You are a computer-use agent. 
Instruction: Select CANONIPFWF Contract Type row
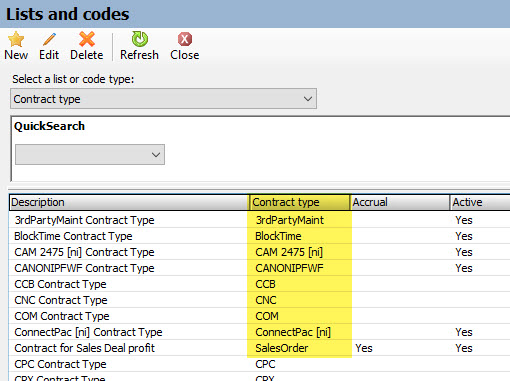(x=260, y=268)
